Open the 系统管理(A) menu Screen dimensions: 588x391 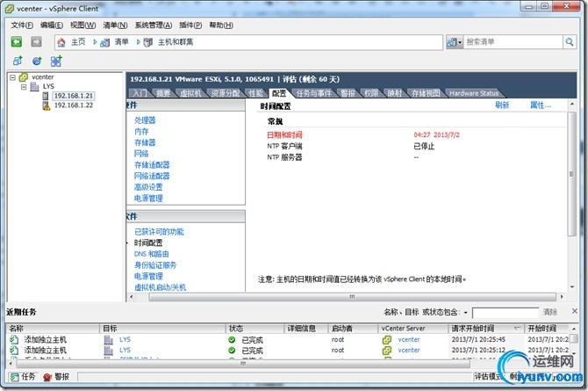pyautogui.click(x=154, y=25)
